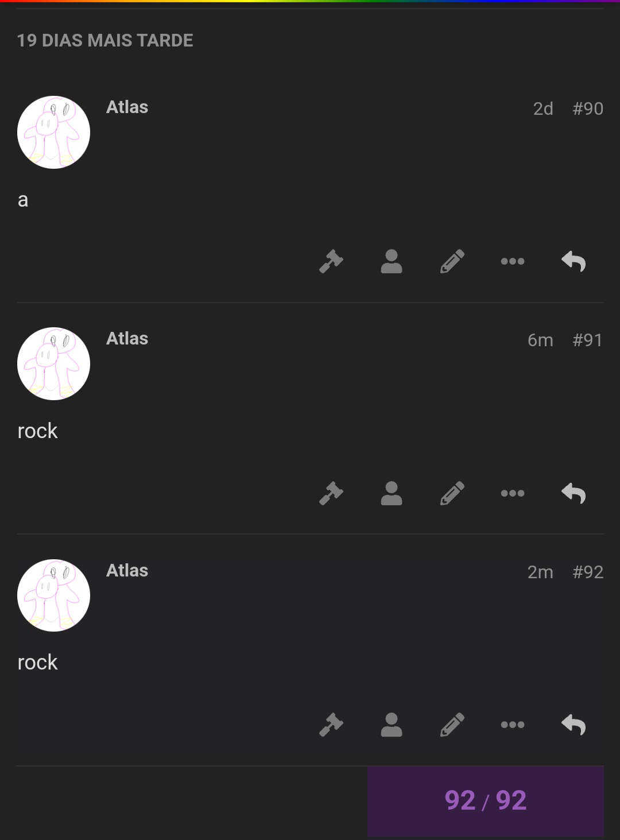
Task: Expand more options on post #91
Action: [x=513, y=493]
